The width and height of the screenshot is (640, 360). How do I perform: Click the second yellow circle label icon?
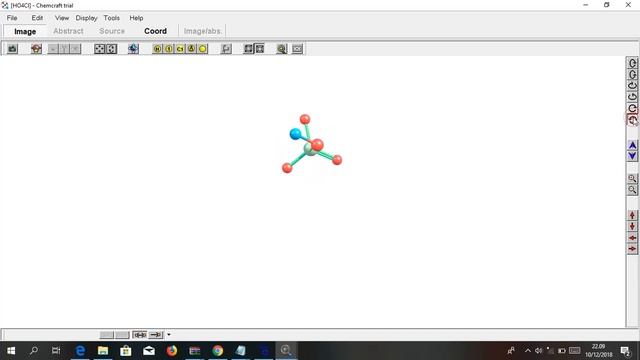(x=169, y=49)
